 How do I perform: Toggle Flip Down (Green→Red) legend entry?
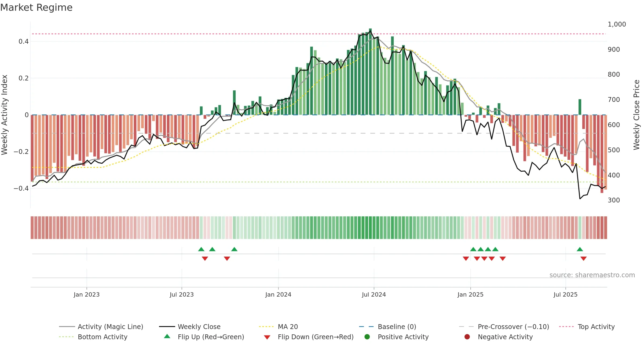click(309, 337)
